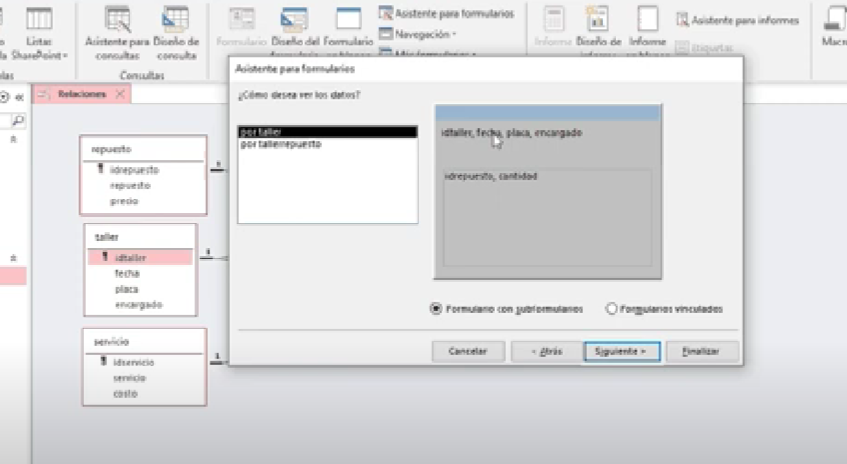Select presio field in repuesto table
This screenshot has width=847, height=464.
(x=124, y=201)
